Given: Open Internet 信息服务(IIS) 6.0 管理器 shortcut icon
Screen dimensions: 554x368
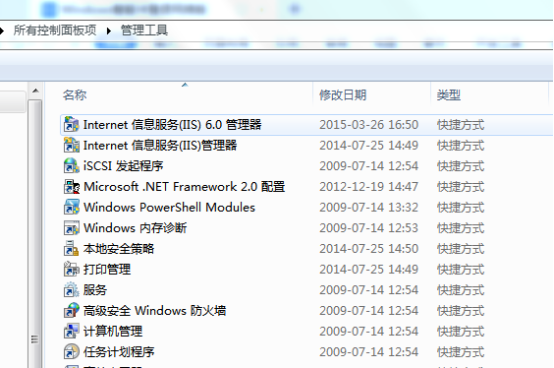Looking at the screenshot, I should [71, 125].
